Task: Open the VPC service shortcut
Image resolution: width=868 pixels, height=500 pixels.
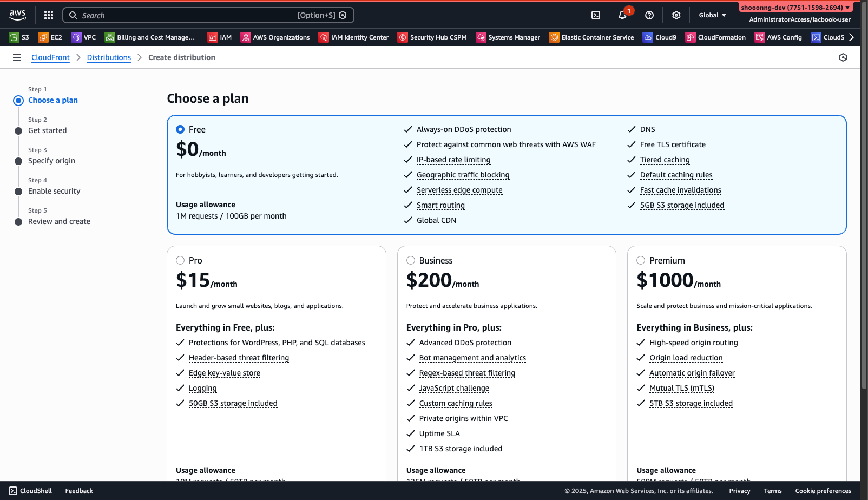Action: [x=83, y=37]
